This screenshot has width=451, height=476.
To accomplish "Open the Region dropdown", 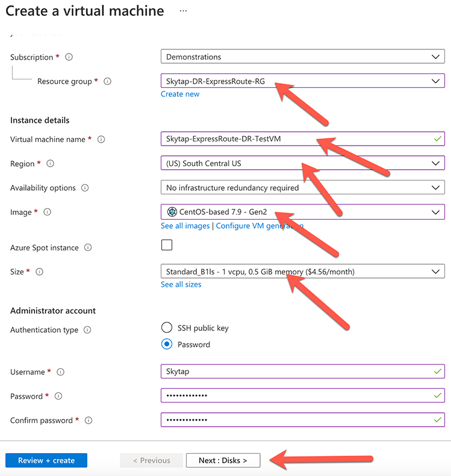I will point(303,163).
